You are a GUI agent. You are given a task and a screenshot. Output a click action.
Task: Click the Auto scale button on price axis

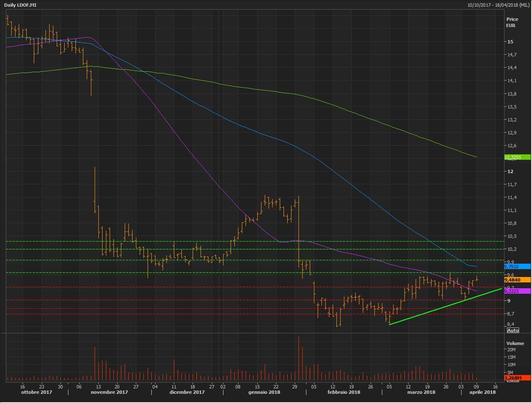[513, 330]
